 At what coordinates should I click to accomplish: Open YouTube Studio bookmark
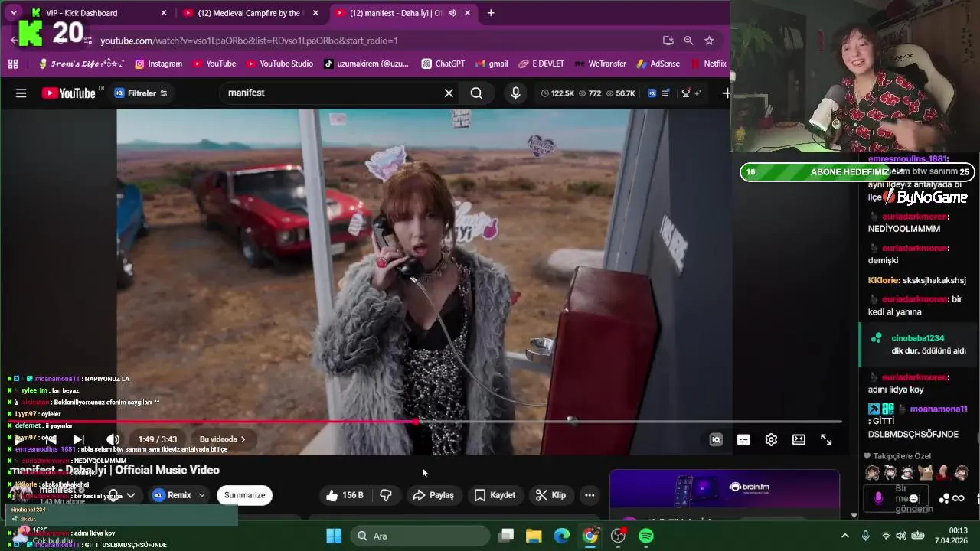(x=279, y=64)
